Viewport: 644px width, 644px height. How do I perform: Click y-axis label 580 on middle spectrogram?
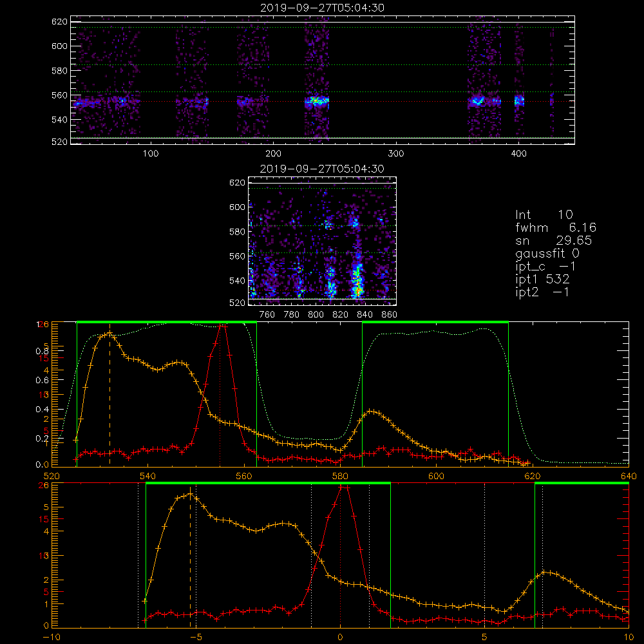237,232
